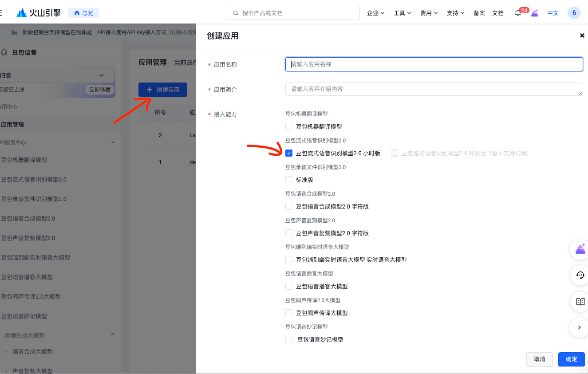This screenshot has width=588, height=374.
Task: Open 文档 in the top menu
Action: point(498,13)
